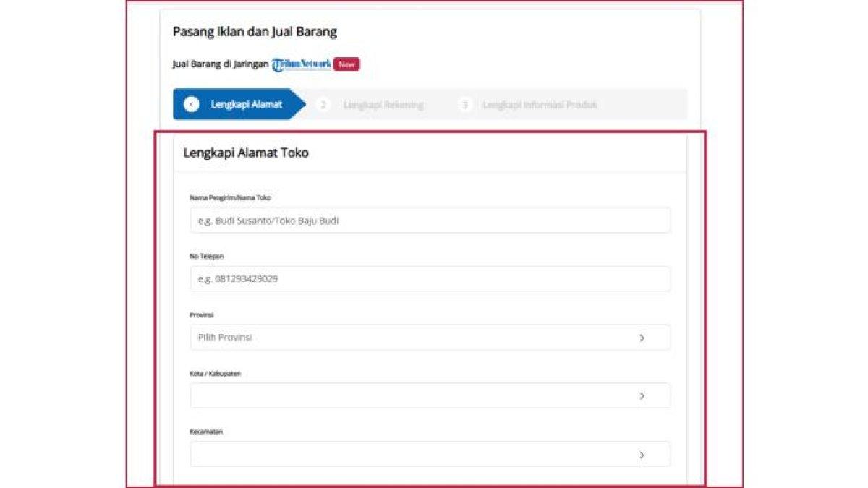This screenshot has height=488, width=868.
Task: Open the Tribun Network logo
Action: (x=301, y=63)
